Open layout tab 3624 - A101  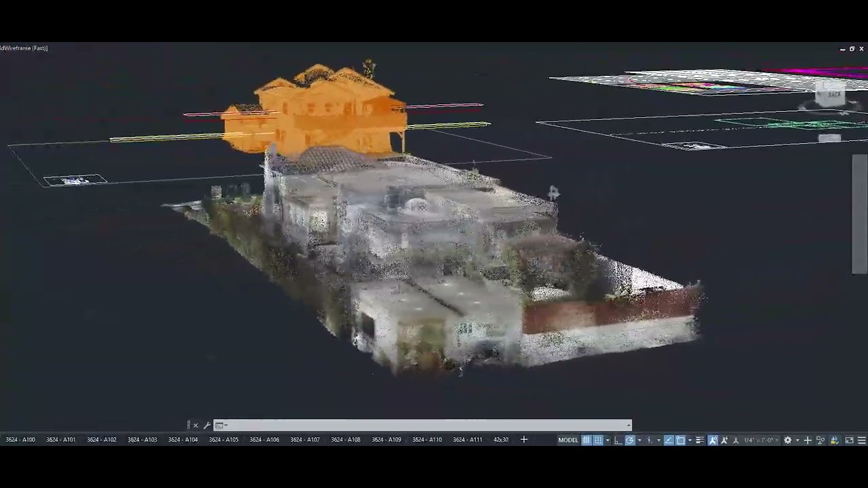(x=61, y=440)
